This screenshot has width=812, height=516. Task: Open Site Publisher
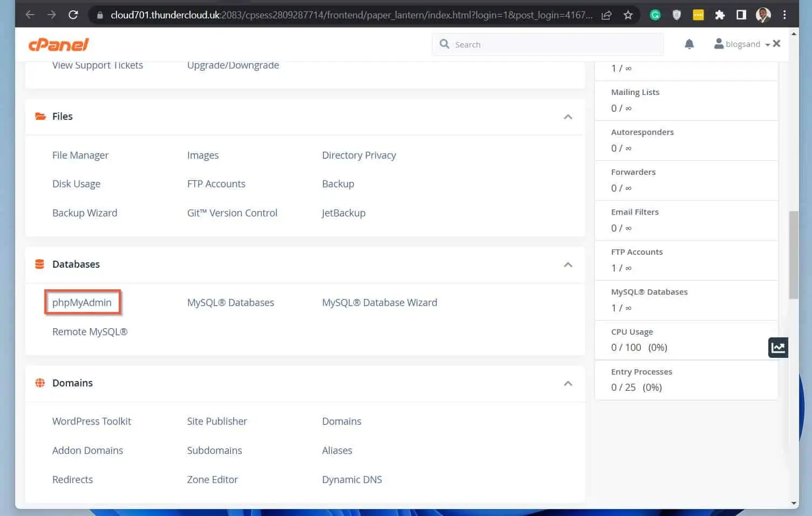217,421
